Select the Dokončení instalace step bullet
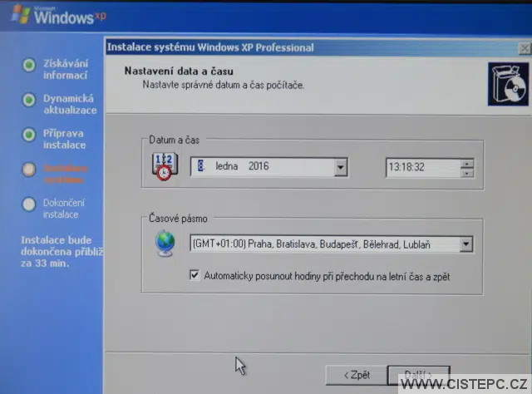532x394 pixels. click(29, 203)
